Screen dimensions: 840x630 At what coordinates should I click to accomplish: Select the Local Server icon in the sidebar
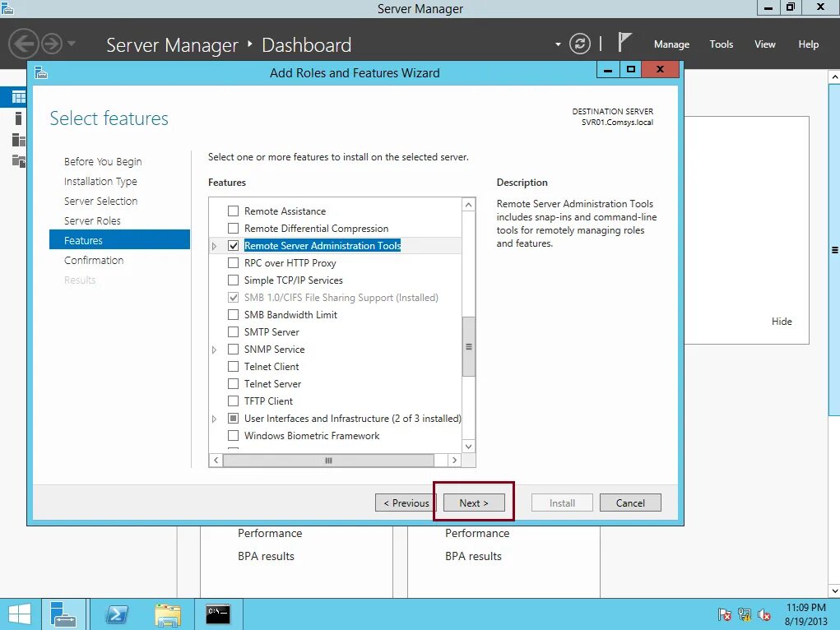(19, 118)
